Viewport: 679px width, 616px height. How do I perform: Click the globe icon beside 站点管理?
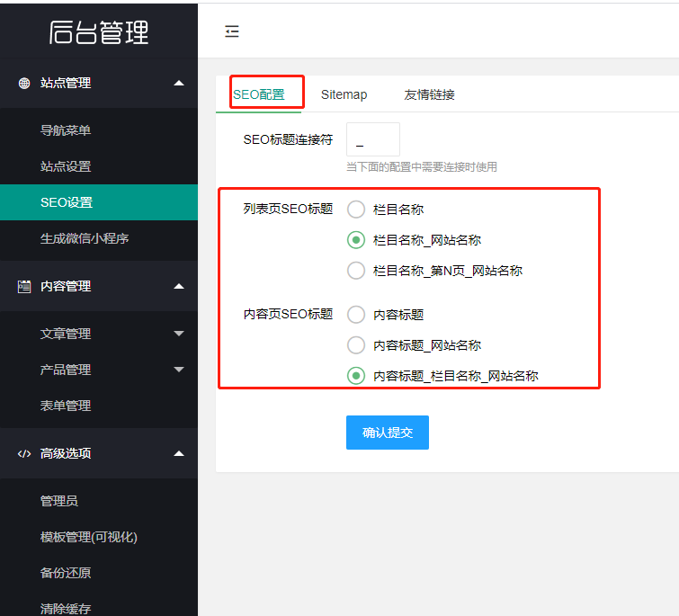[x=24, y=83]
